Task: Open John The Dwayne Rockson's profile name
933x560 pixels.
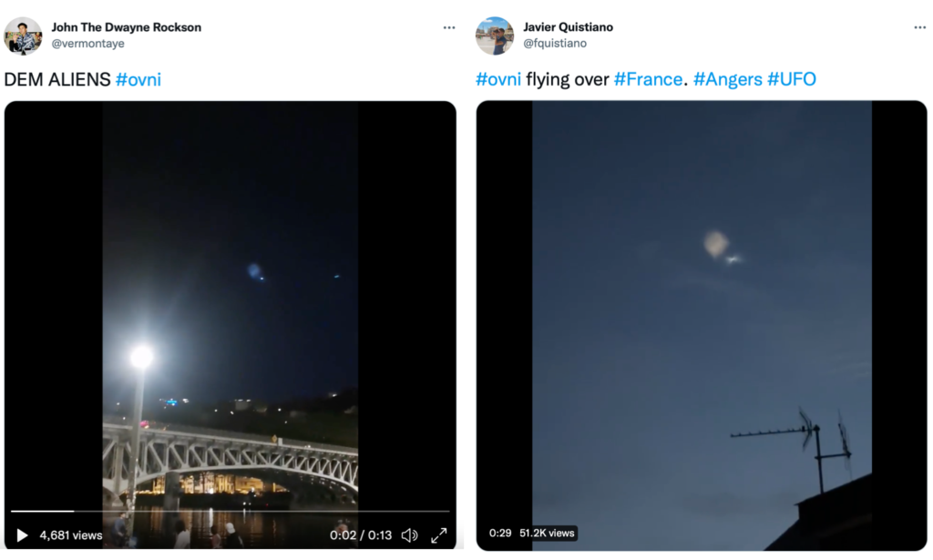Action: 126,27
